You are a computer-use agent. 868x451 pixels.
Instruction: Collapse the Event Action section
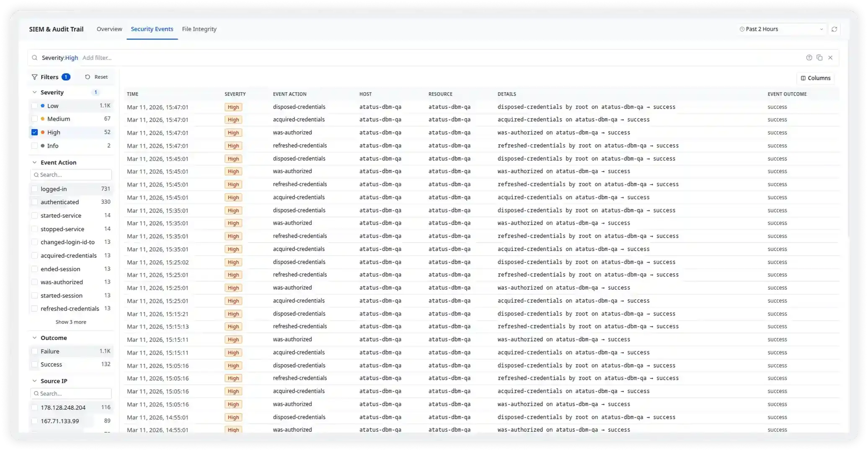(34, 162)
